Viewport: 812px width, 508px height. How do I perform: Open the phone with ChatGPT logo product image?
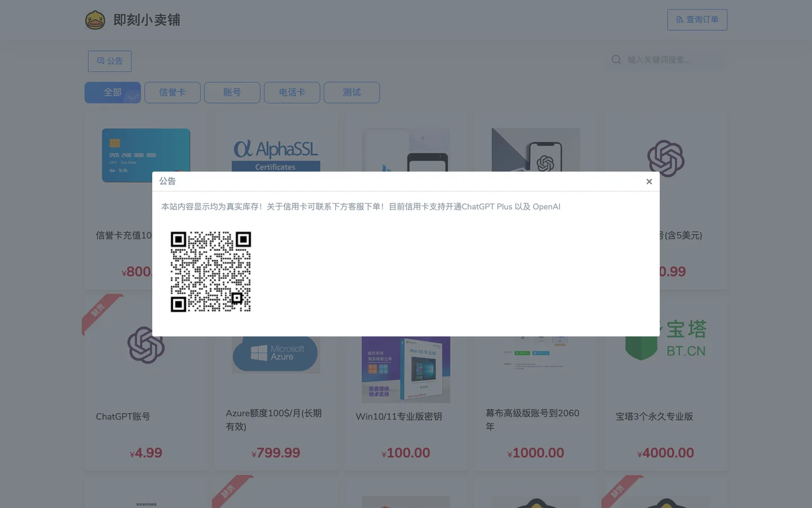coord(536,150)
